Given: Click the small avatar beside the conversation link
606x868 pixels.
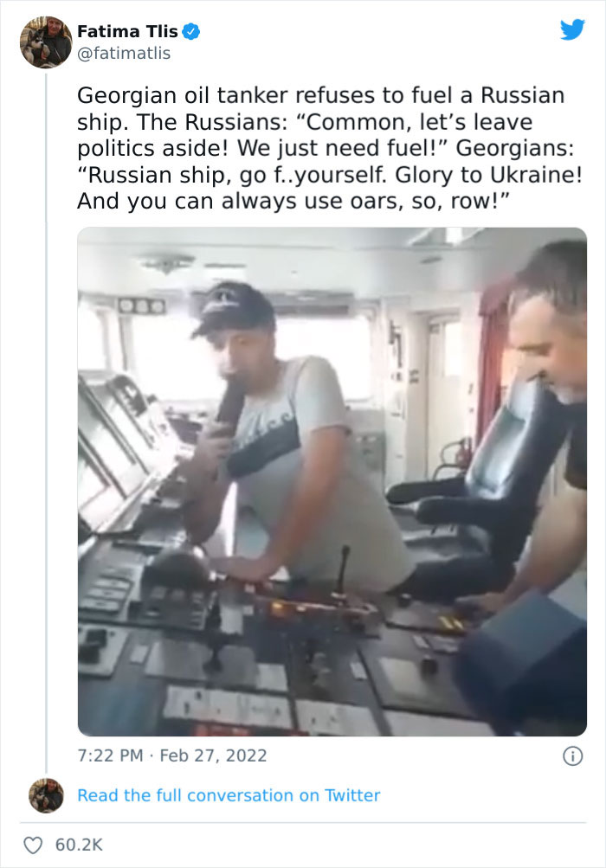Looking at the screenshot, I should coord(46,795).
